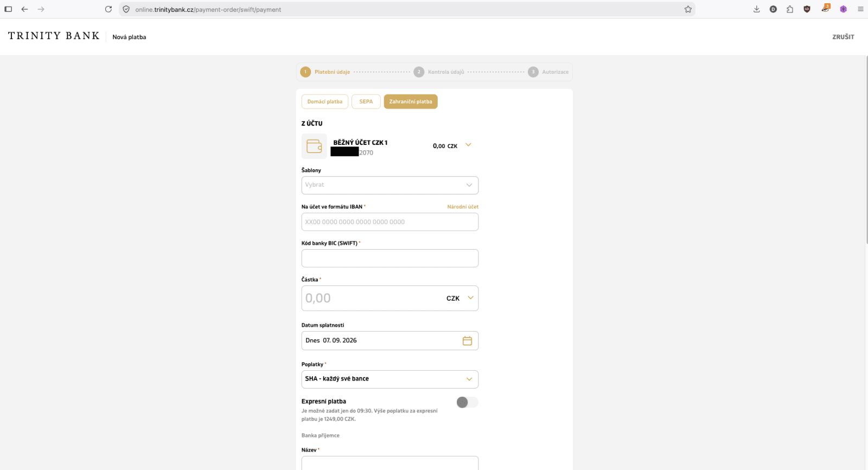Click the site security shield icon
The image size is (868, 470).
(126, 9)
